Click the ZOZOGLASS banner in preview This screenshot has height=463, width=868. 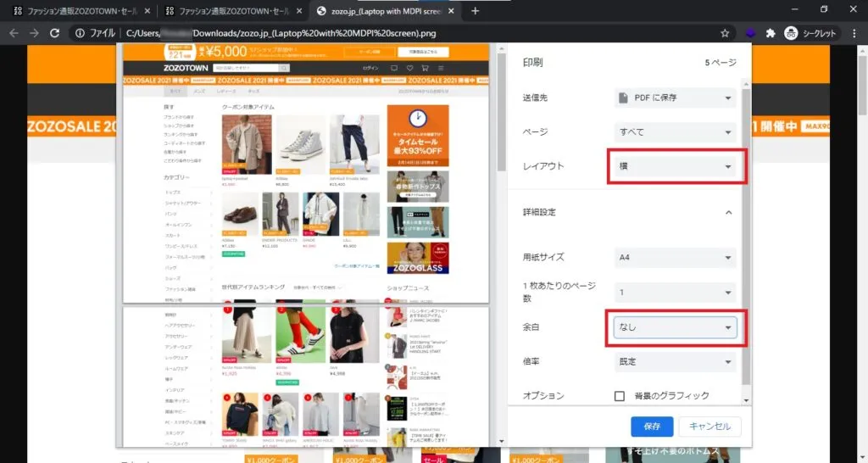click(418, 258)
